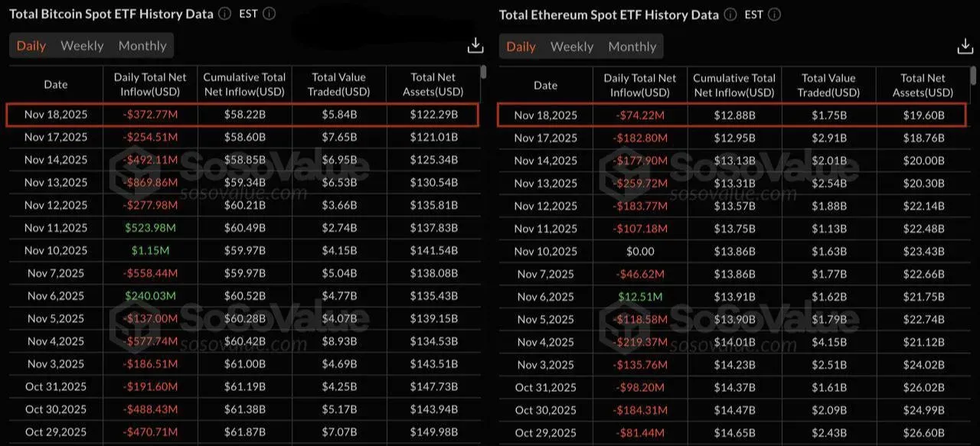
Task: Select Daily tab in Bitcoin ETF panel
Action: pyautogui.click(x=31, y=46)
